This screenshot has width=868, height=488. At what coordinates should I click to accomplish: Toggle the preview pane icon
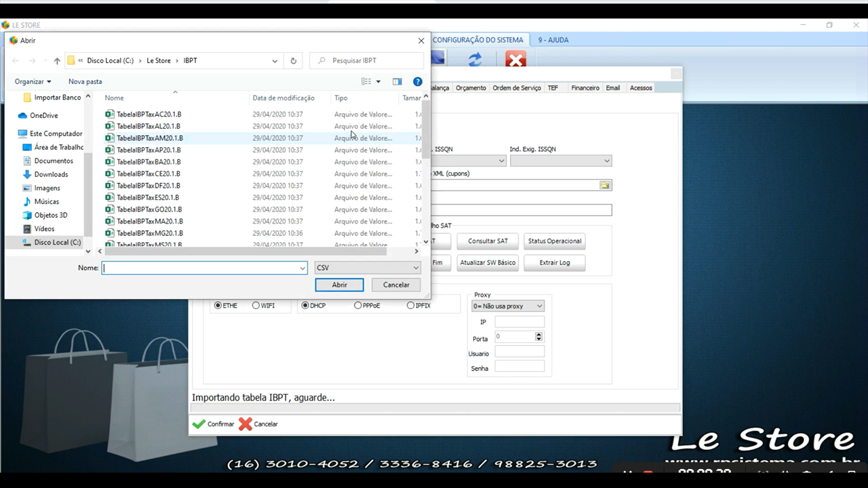[397, 81]
